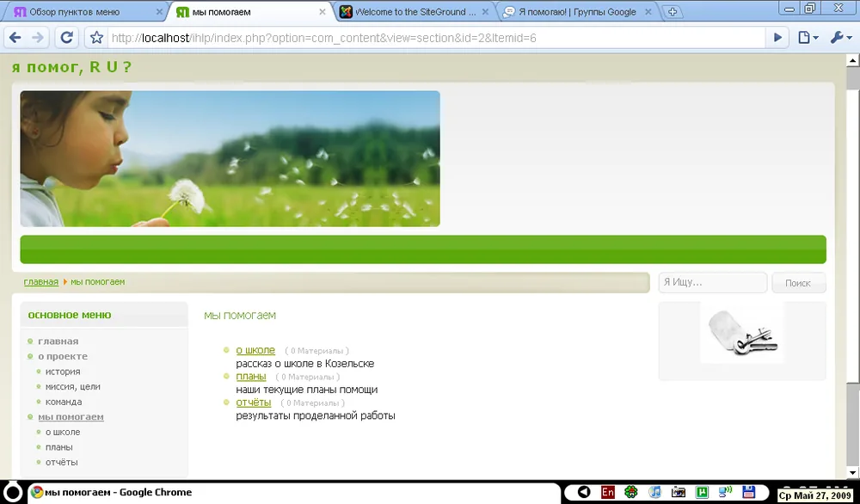Click the 'Ср Май 27, 2009' date display

click(x=815, y=495)
